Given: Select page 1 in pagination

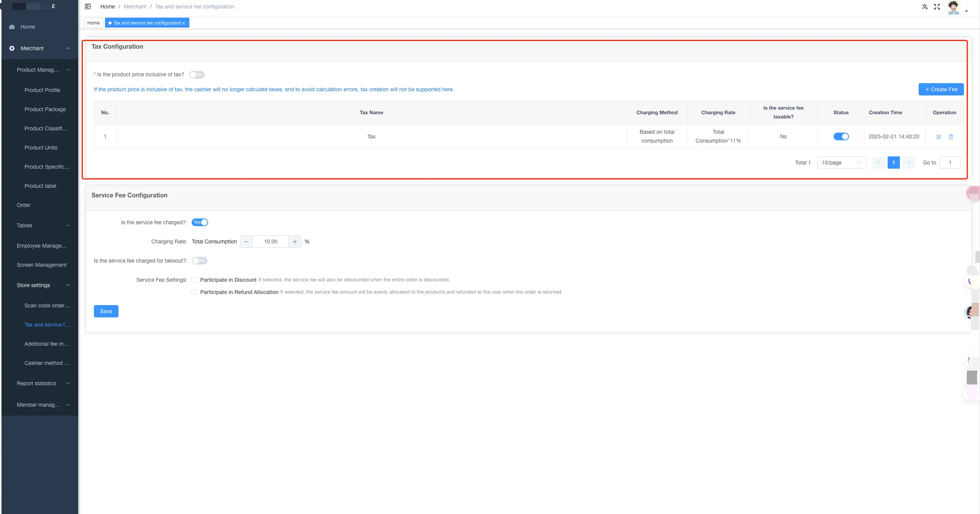Looking at the screenshot, I should pos(893,163).
